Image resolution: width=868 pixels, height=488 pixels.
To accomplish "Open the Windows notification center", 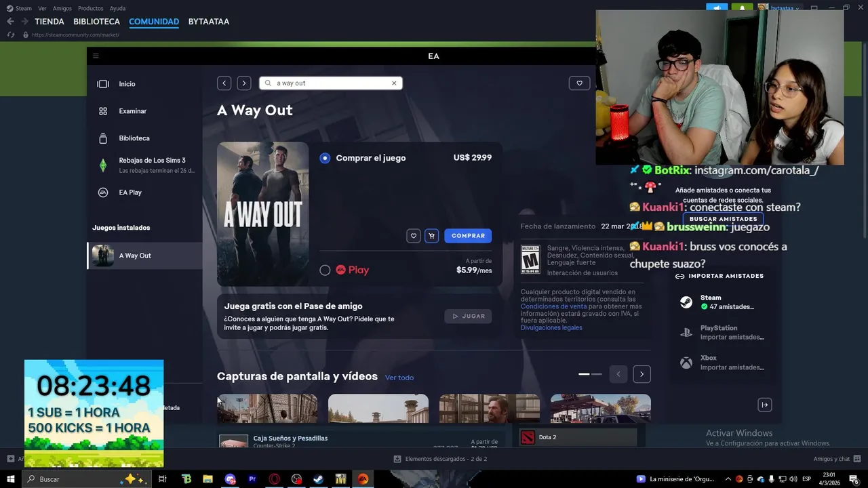I will [854, 479].
